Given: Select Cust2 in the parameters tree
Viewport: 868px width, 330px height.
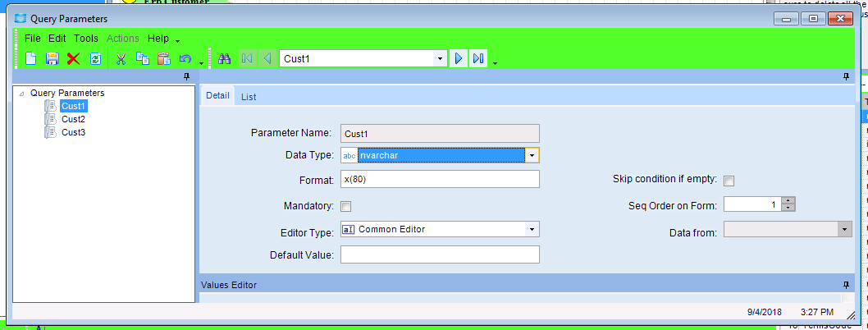Looking at the screenshot, I should pos(73,118).
